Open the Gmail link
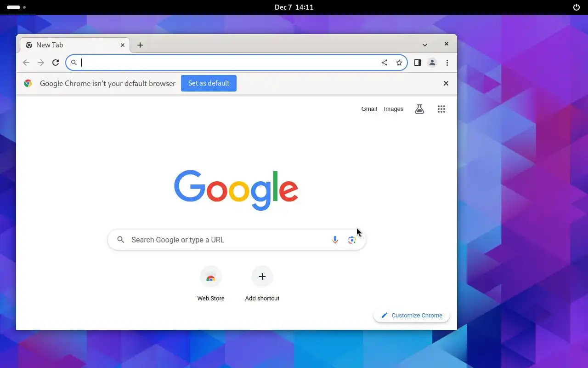 point(369,109)
